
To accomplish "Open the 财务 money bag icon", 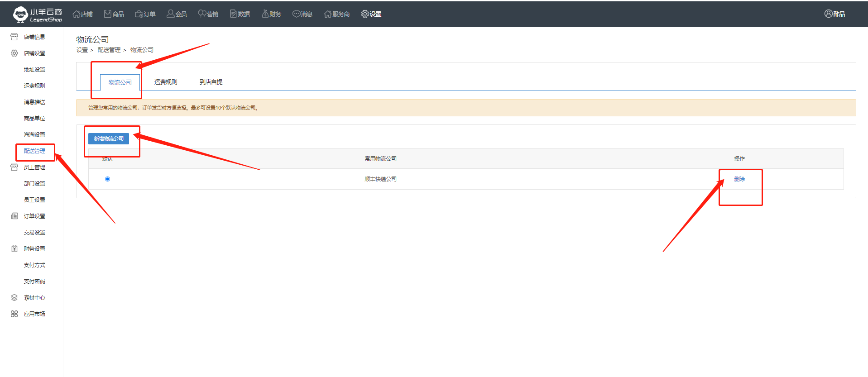I will tap(265, 14).
